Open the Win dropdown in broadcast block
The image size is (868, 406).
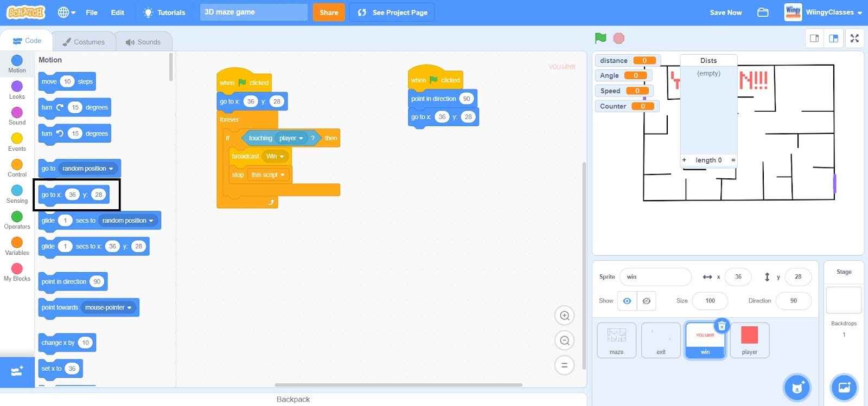click(x=275, y=156)
